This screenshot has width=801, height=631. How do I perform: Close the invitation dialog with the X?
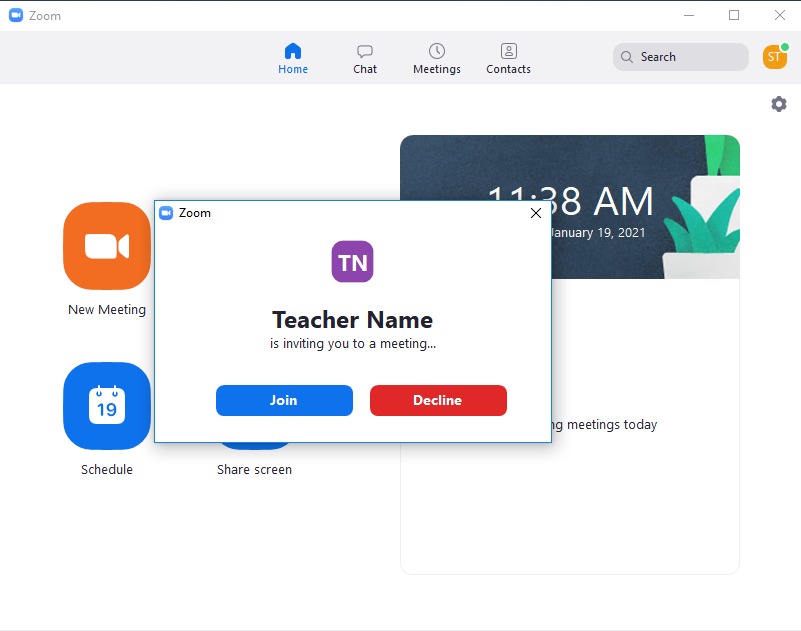(536, 213)
